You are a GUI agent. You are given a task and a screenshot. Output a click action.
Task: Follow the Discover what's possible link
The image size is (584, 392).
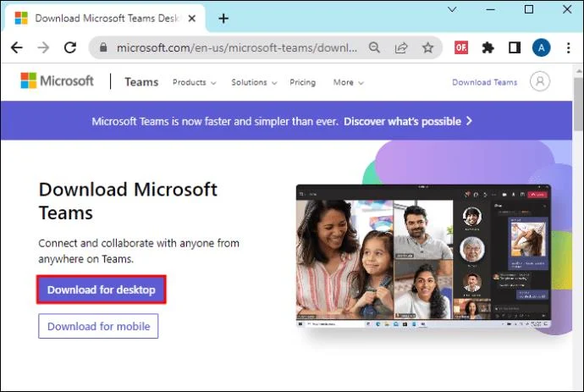click(x=408, y=121)
